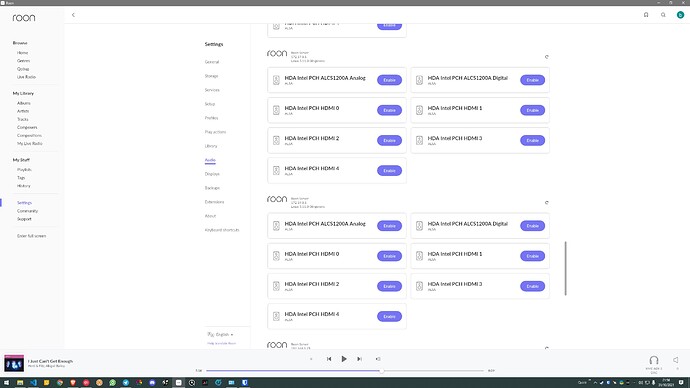Viewport: 690px width, 388px height.
Task: Go to Home in the sidebar
Action: tap(22, 53)
